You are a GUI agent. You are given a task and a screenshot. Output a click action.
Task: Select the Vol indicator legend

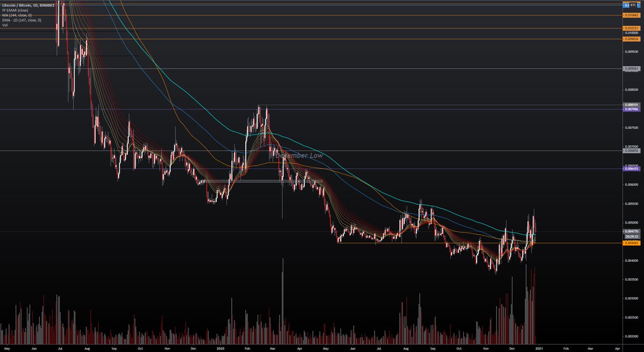pyautogui.click(x=5, y=25)
